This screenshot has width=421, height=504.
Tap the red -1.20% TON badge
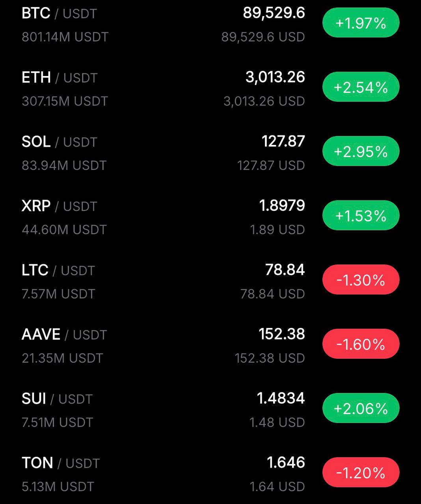(361, 472)
